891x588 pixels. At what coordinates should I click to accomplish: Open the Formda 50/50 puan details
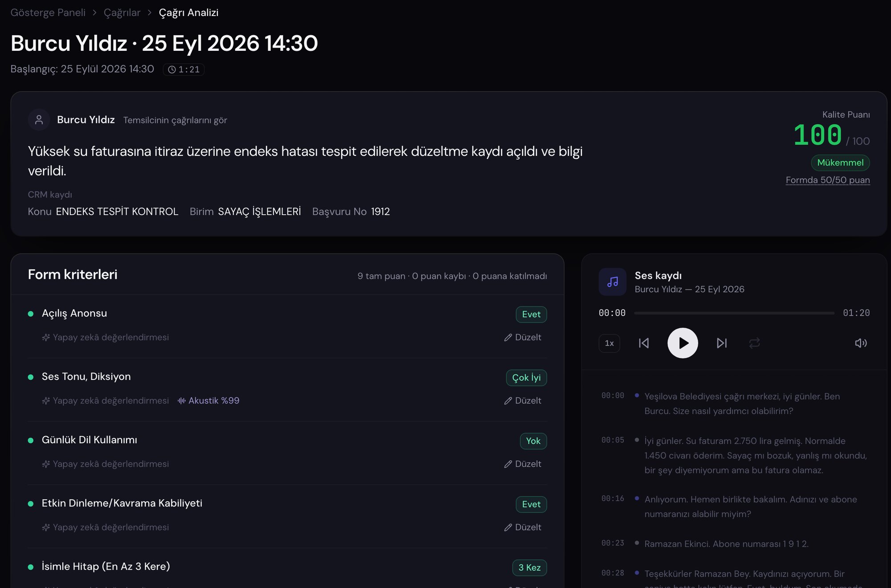pos(828,180)
